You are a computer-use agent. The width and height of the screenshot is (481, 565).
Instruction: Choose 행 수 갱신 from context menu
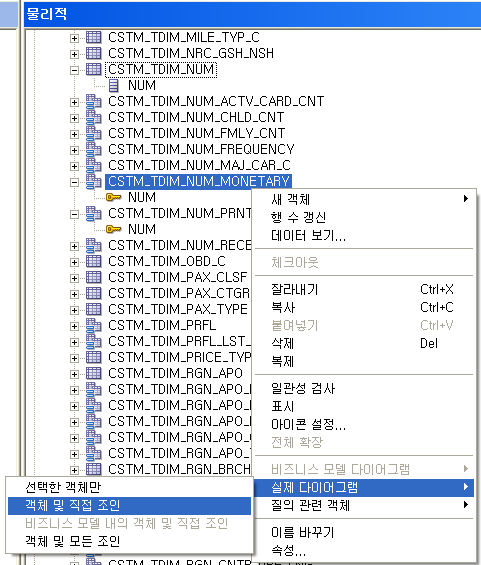click(x=364, y=217)
